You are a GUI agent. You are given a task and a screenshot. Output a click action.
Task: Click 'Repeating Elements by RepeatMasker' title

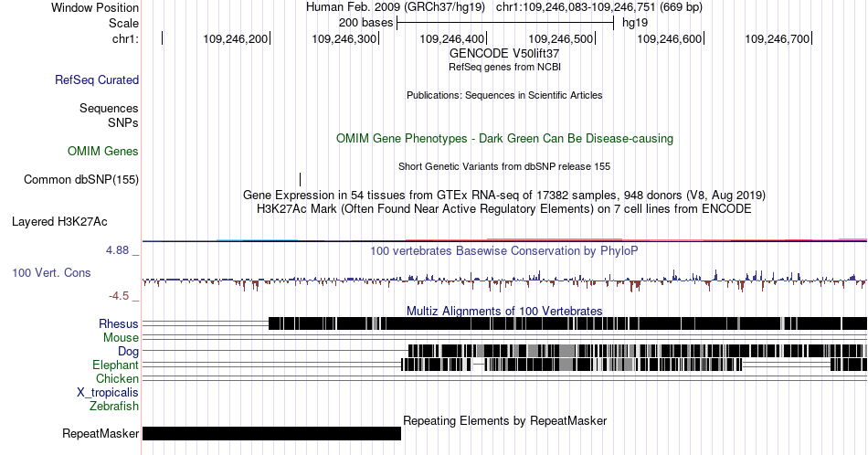click(x=504, y=420)
